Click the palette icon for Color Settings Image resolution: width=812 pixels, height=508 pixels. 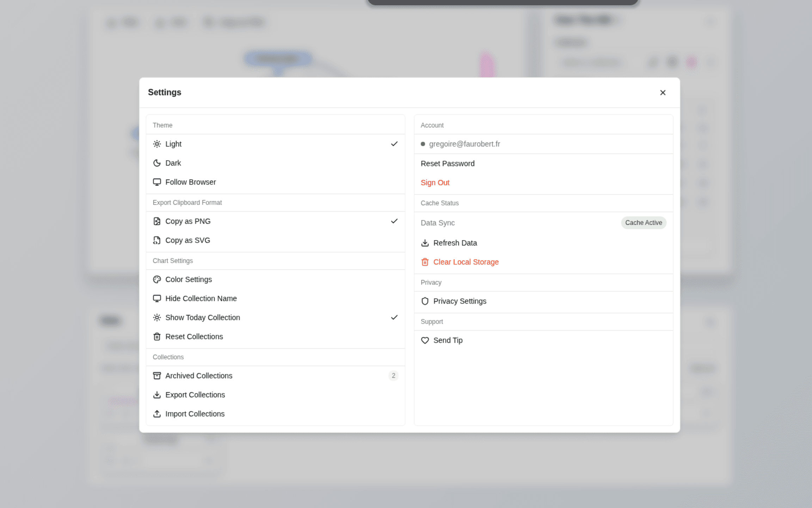157,279
